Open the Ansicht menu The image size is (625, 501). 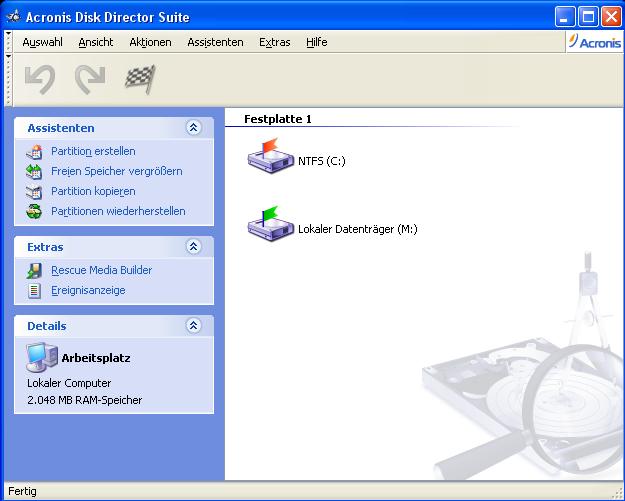[x=96, y=42]
